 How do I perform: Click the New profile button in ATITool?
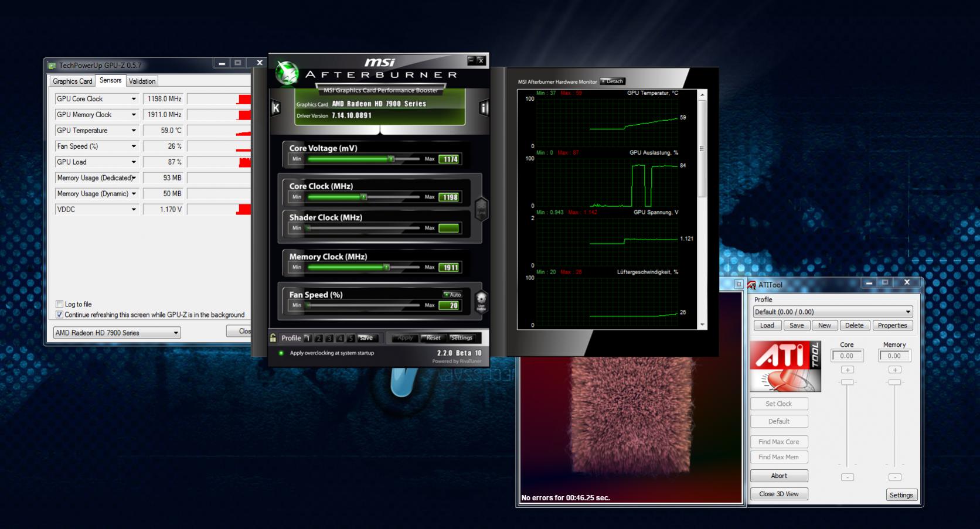(825, 326)
